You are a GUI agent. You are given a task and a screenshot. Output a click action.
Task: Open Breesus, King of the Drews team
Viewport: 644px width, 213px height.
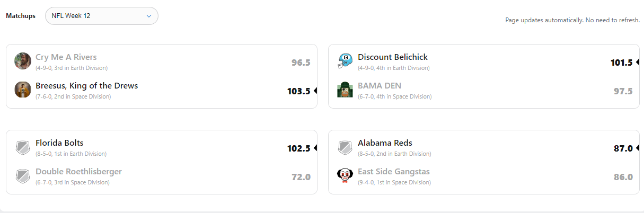click(87, 86)
